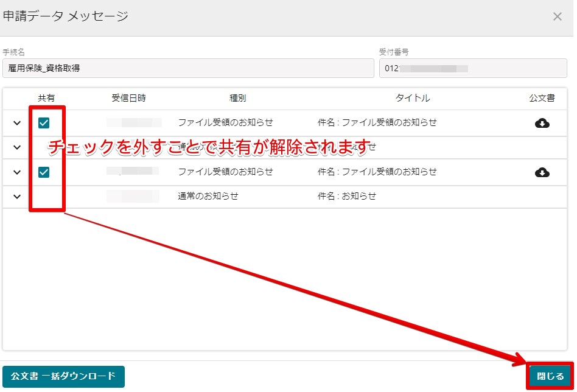Click 件名 : お知らせ title in last row
The height and width of the screenshot is (392, 577).
coord(347,196)
